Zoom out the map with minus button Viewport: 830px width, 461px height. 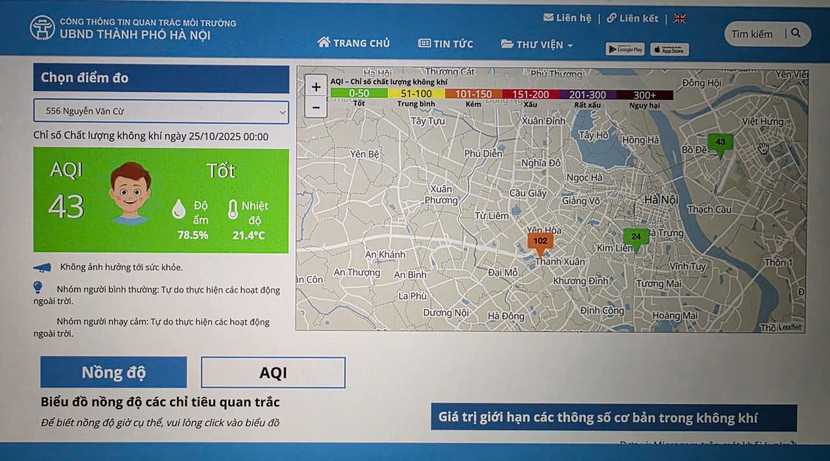tap(316, 106)
